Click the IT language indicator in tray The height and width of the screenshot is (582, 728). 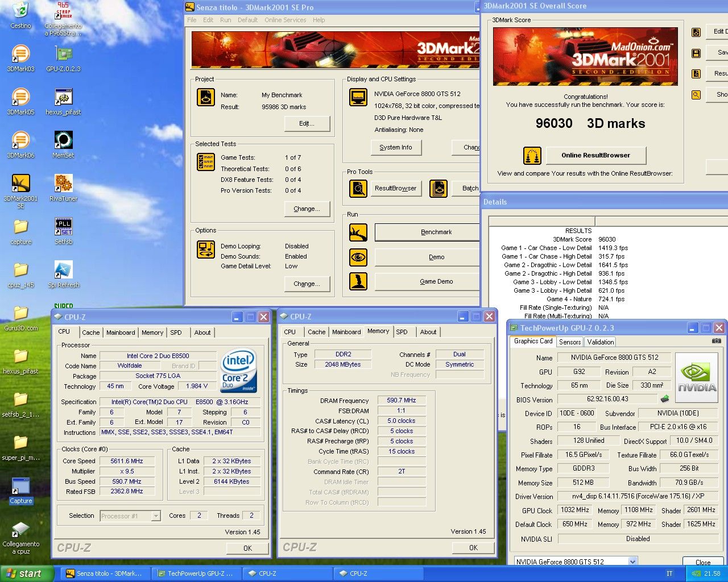[669, 573]
